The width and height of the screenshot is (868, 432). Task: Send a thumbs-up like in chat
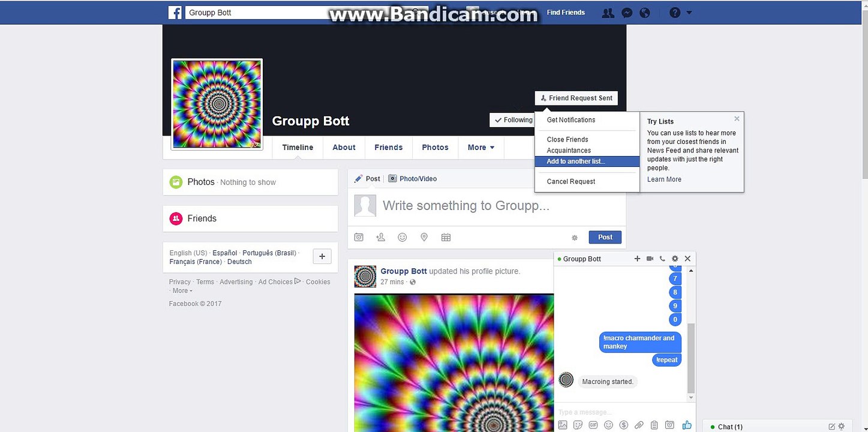click(x=687, y=425)
